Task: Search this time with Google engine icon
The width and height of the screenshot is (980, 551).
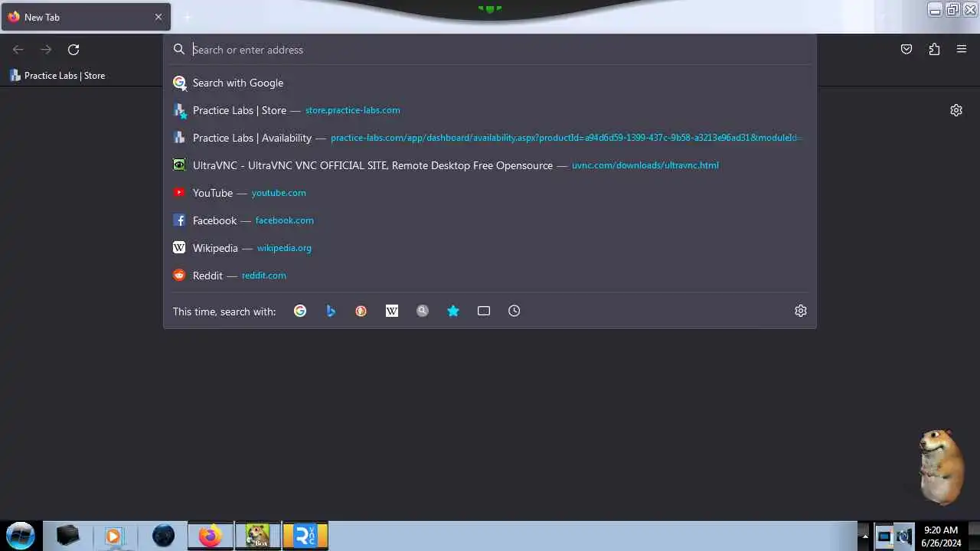Action: point(300,311)
